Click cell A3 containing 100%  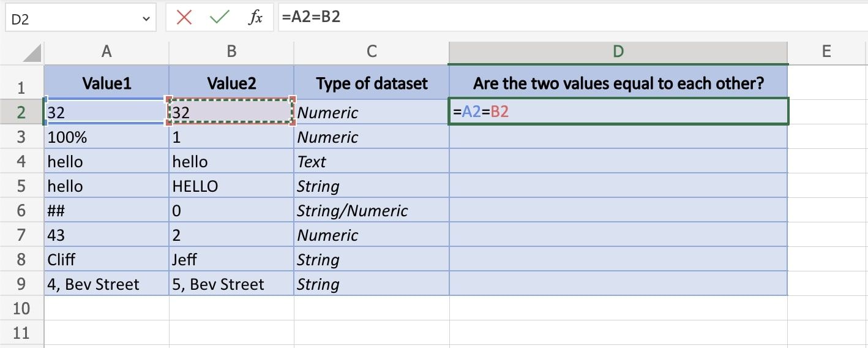[x=107, y=137]
